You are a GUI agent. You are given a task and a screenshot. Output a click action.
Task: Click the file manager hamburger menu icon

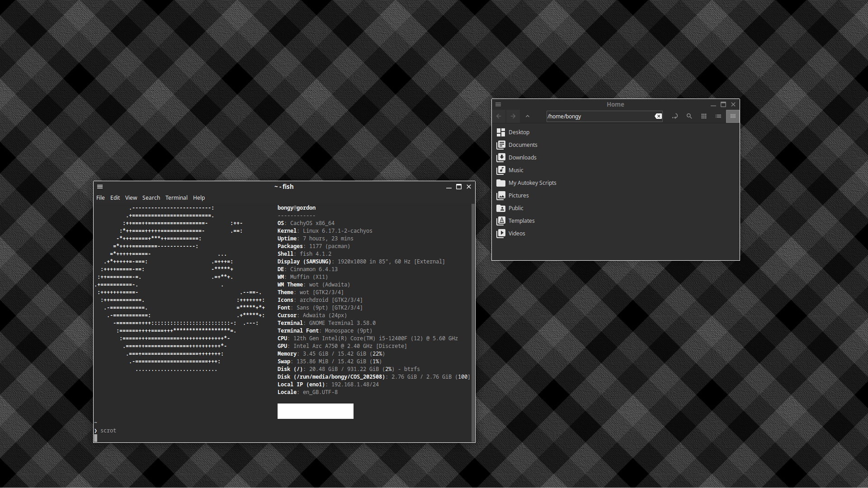tap(498, 104)
